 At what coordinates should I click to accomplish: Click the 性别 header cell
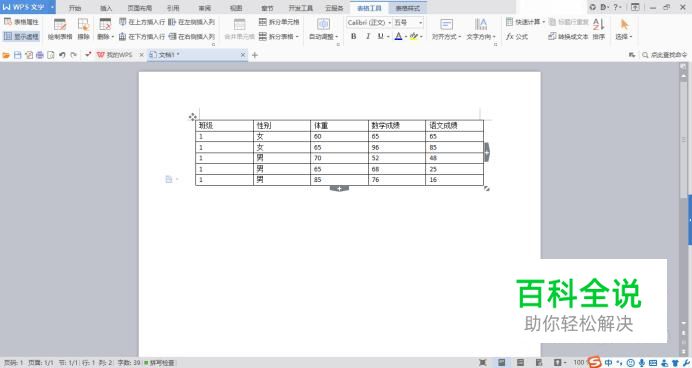pyautogui.click(x=282, y=125)
